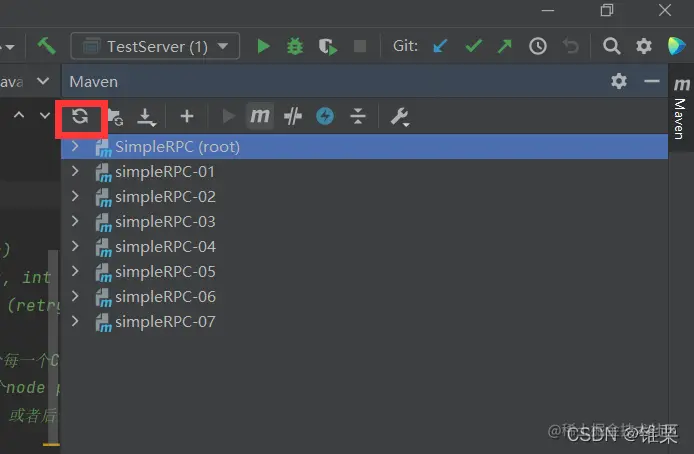Select simpleRPC-03 text
The width and height of the screenshot is (694, 454).
tap(165, 222)
